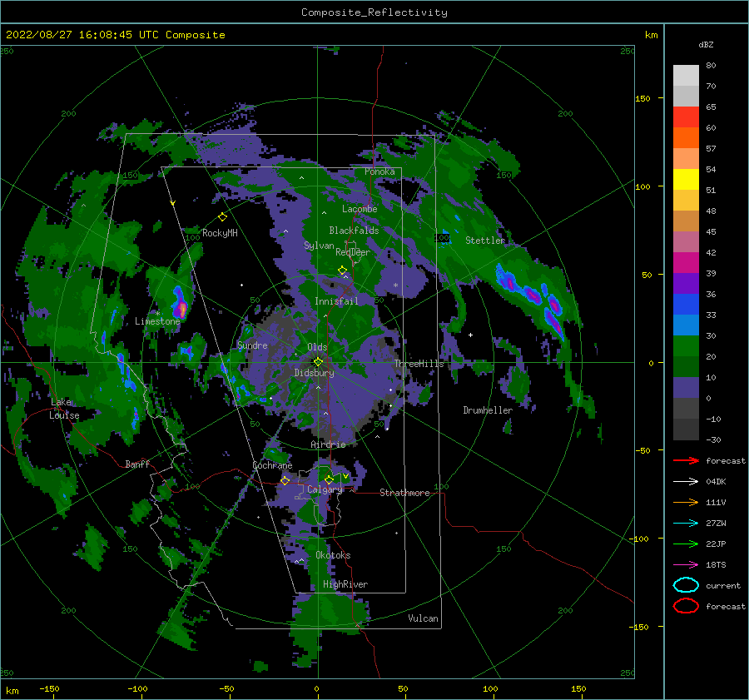The image size is (749, 700).
Task: Click the Calgary label
Action: pyautogui.click(x=325, y=489)
